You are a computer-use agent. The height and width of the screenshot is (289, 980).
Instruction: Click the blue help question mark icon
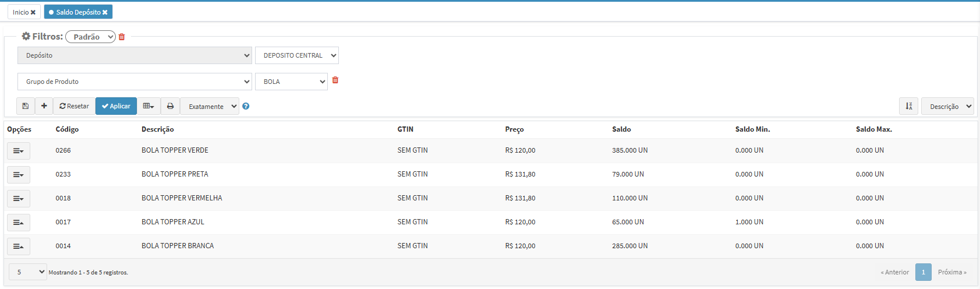pos(246,106)
